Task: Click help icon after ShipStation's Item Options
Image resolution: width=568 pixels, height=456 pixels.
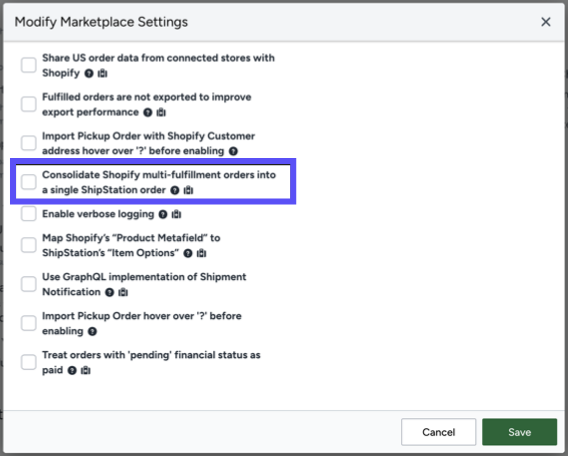Action: pos(188,253)
